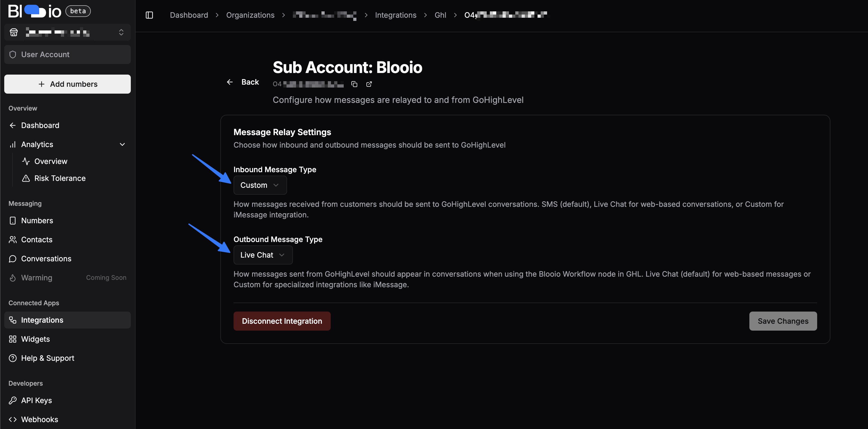Click the Contacts people icon
The height and width of the screenshot is (429, 868).
(x=13, y=240)
